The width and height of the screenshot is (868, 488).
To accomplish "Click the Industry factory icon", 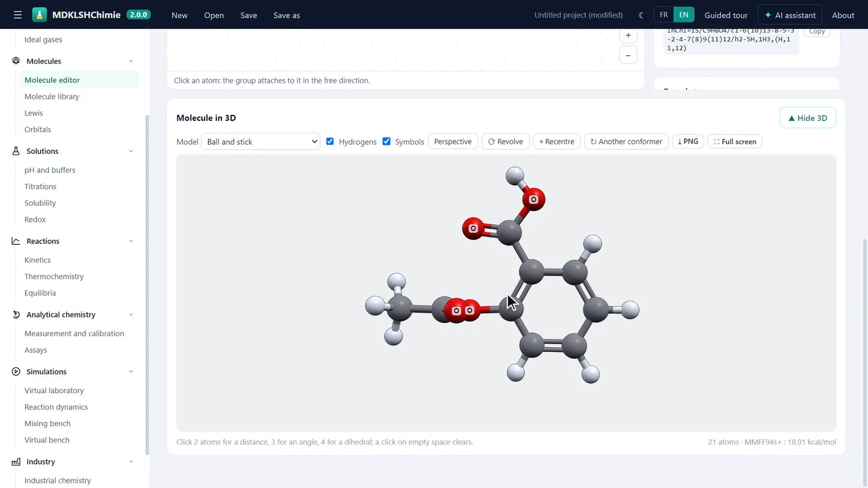I will click(x=16, y=461).
